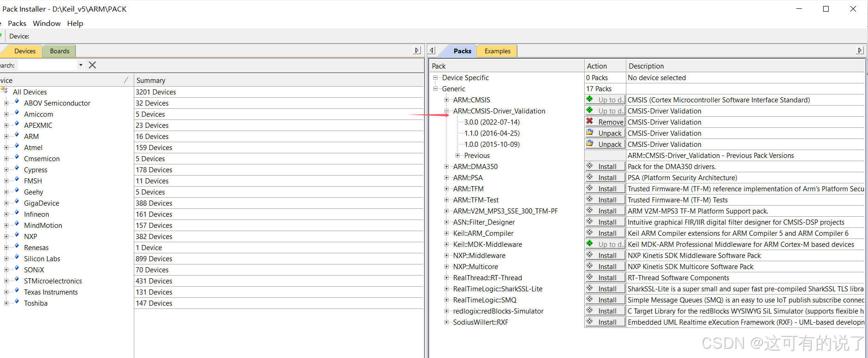868x358 pixels.
Task: Expand the ARM vendor node
Action: pyautogui.click(x=6, y=136)
